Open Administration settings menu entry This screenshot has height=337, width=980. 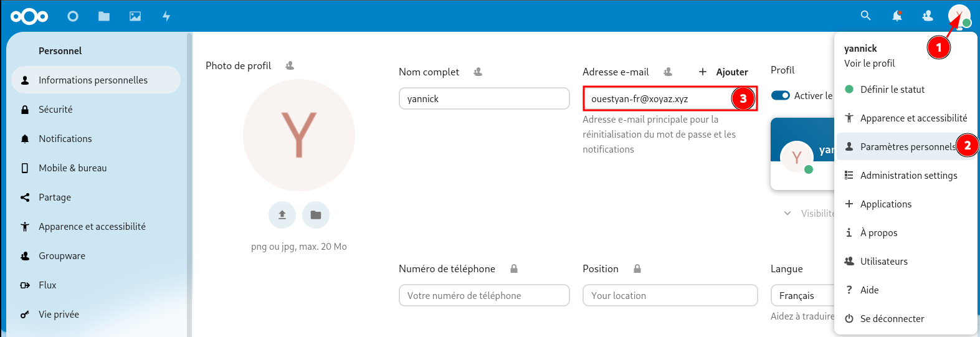pos(908,176)
